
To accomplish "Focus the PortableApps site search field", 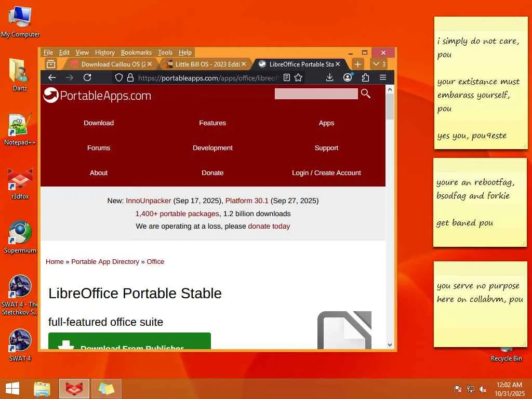I will click(x=316, y=94).
